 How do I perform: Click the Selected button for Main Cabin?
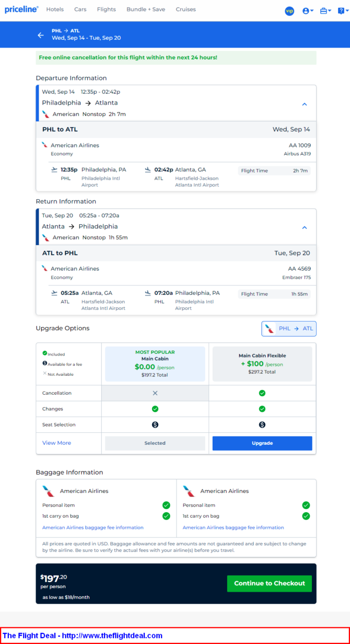click(x=155, y=443)
